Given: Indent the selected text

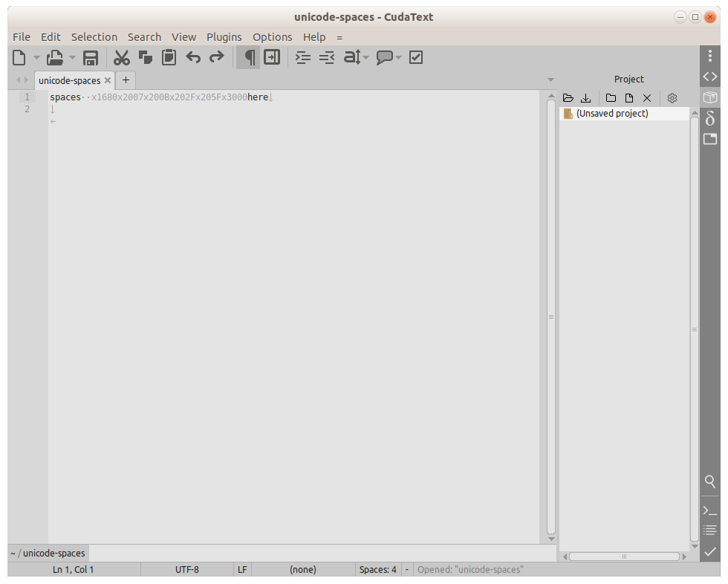Looking at the screenshot, I should tap(302, 57).
